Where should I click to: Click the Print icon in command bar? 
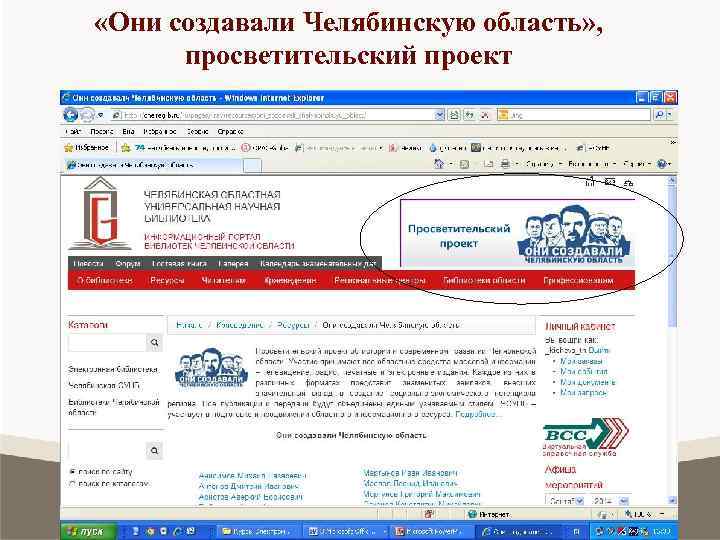505,163
